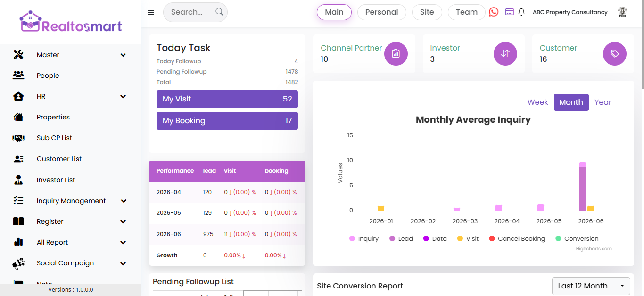Open Properties in sidebar

click(x=53, y=117)
